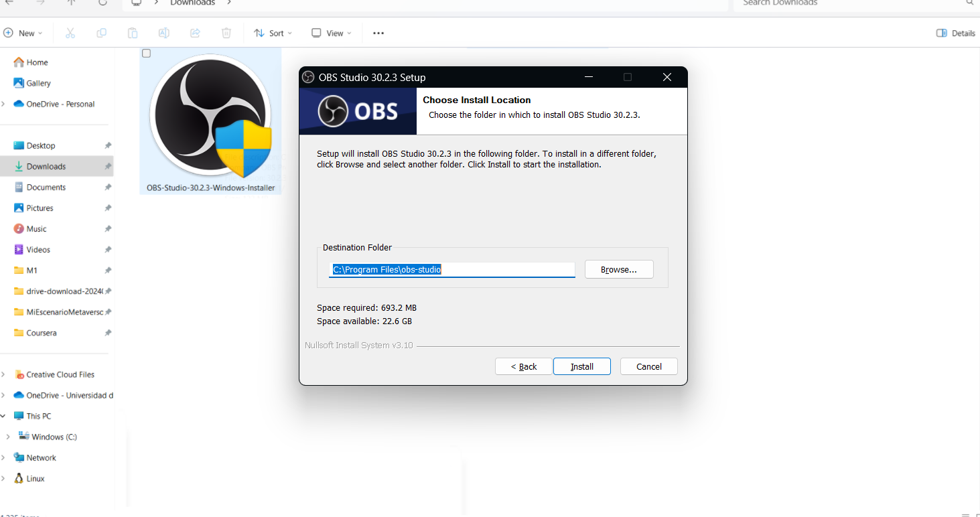This screenshot has width=980, height=517.
Task: Click pin icon next to Videos
Action: point(108,249)
